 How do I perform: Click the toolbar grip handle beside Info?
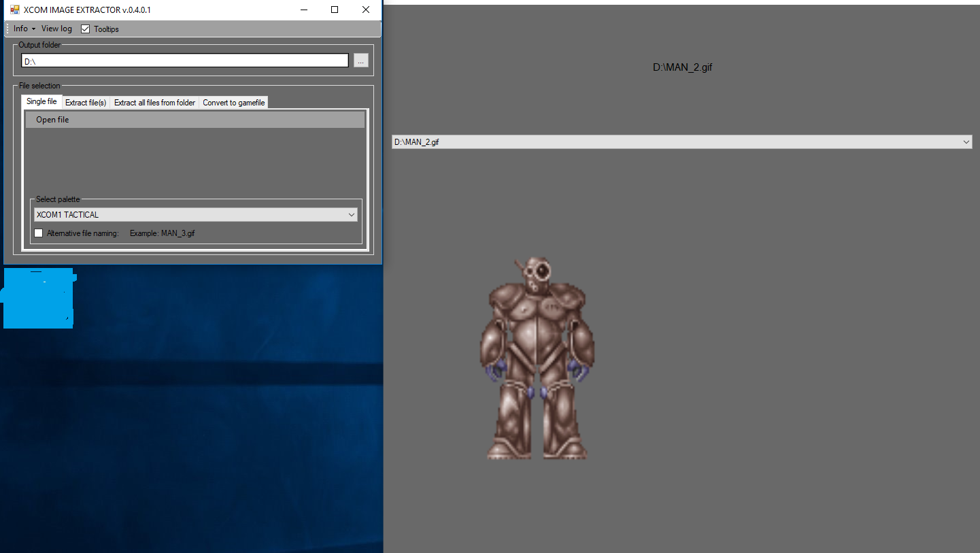(x=7, y=29)
